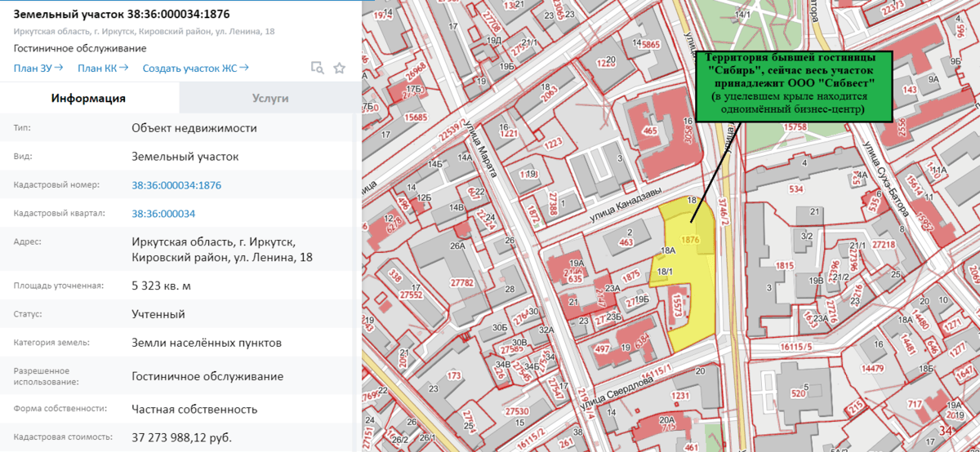Click the 'Категория земель:' label

(51, 343)
